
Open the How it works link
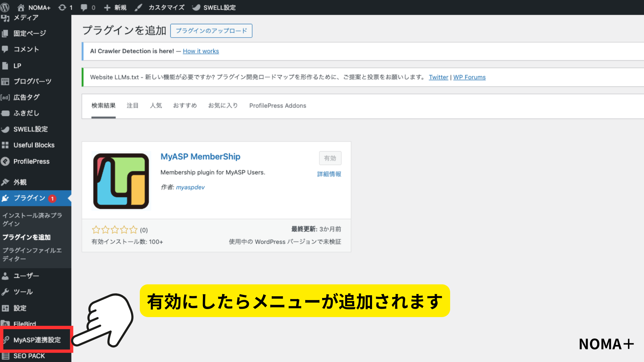(x=201, y=51)
